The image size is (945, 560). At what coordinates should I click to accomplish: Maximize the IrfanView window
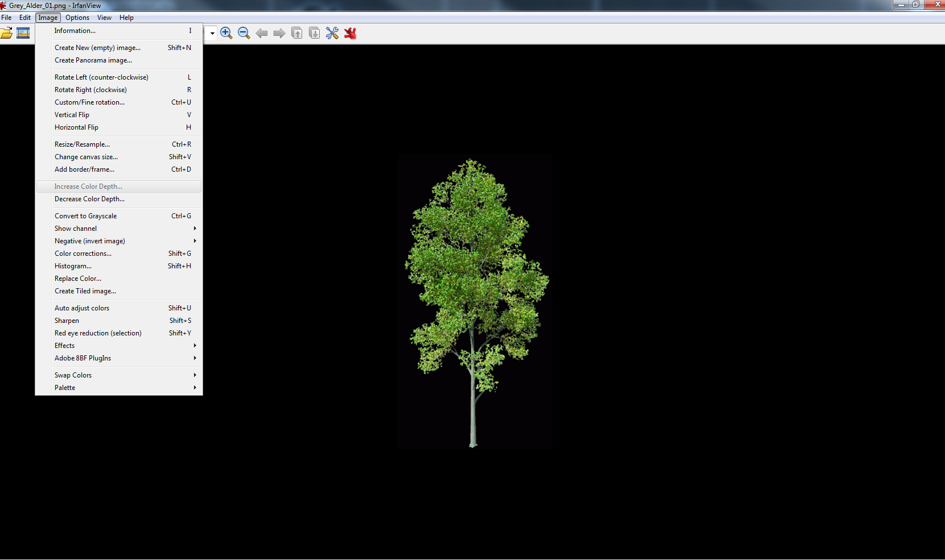[916, 5]
